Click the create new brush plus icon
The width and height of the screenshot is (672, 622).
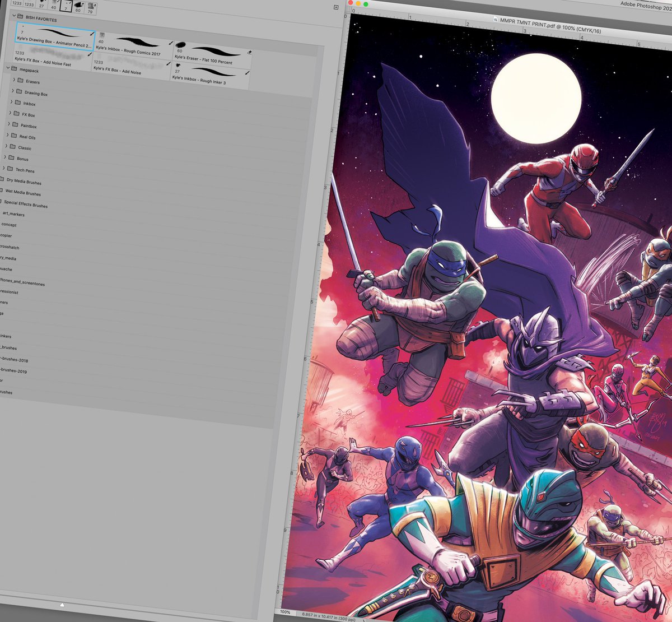pyautogui.click(x=336, y=7)
